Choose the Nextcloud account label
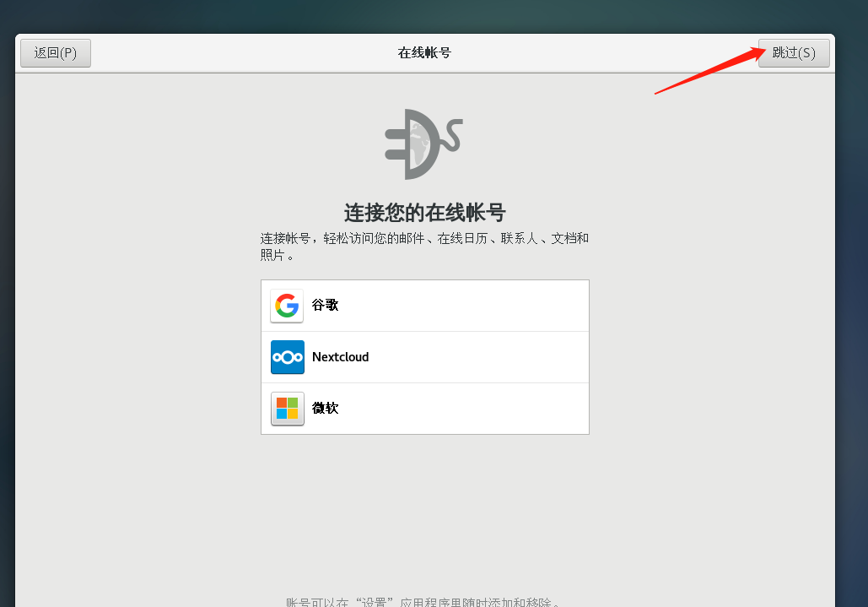868x607 pixels. click(341, 357)
